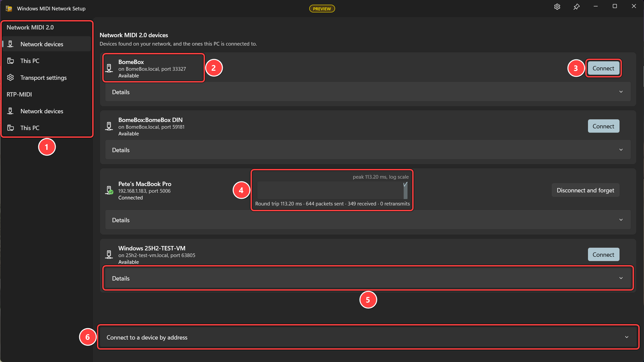644x362 pixels.
Task: Connect to the BomeBox device
Action: click(603, 68)
